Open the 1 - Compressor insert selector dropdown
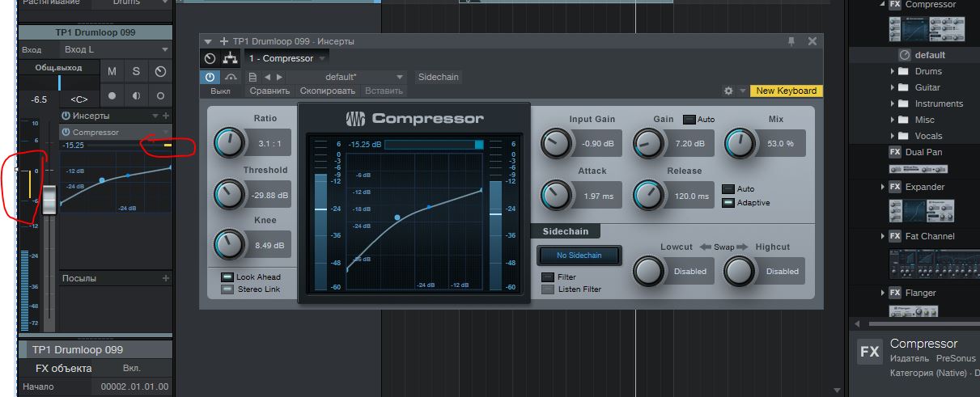 pyautogui.click(x=286, y=58)
